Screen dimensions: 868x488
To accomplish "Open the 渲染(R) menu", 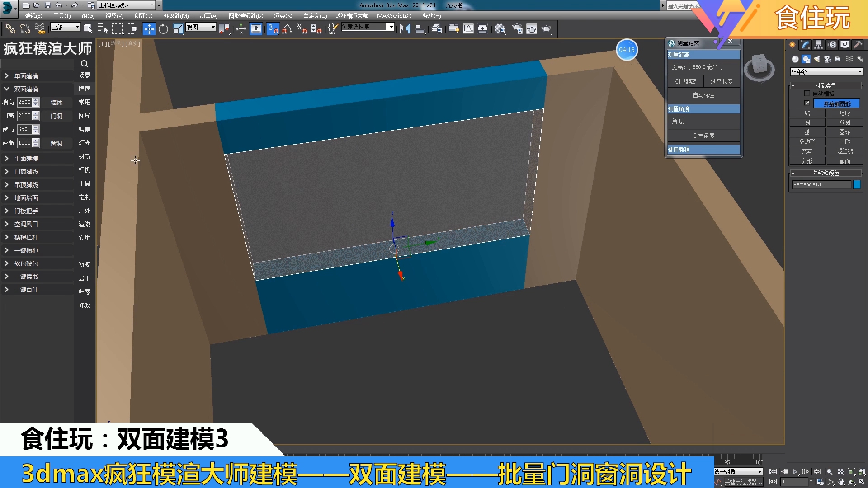I will pyautogui.click(x=284, y=15).
